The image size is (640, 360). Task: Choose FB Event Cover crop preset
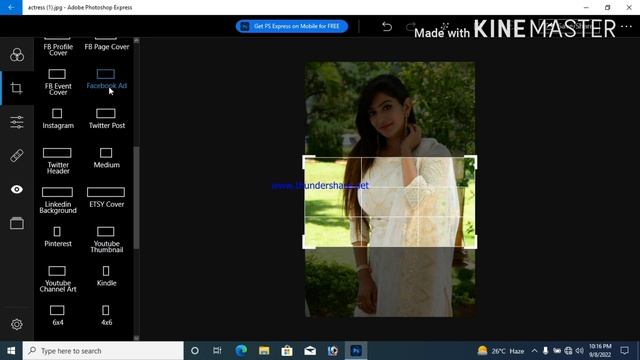tap(58, 82)
